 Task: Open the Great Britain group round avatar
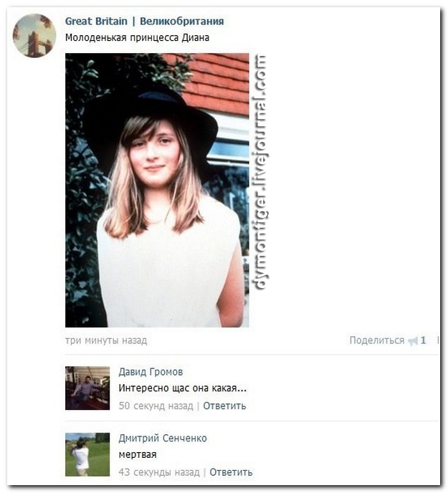coord(34,36)
